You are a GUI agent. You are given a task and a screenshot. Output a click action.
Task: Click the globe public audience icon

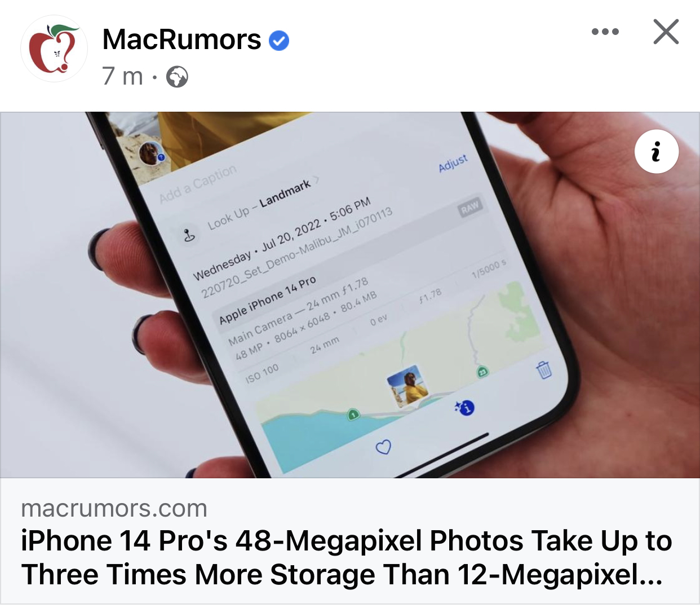point(177,77)
